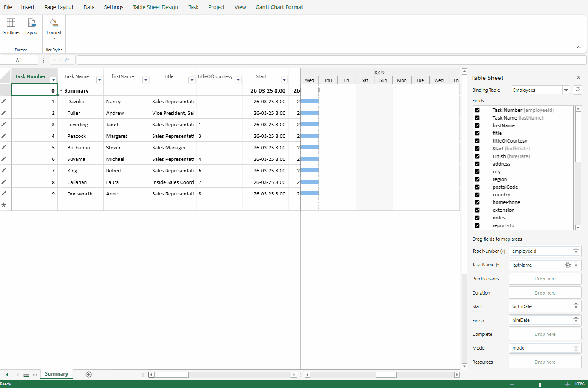Remove the birthDate Start mapping
The image size is (588, 388).
tap(576, 306)
